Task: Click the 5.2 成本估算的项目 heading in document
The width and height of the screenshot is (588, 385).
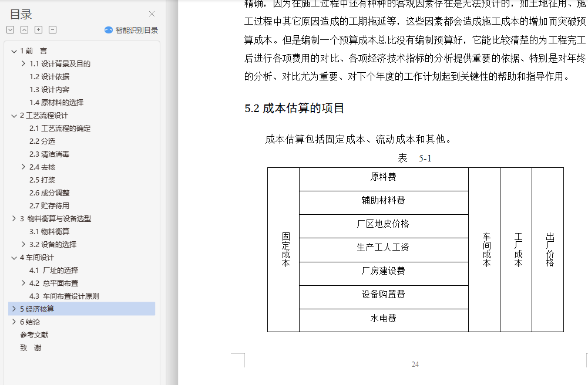Action: tap(294, 108)
